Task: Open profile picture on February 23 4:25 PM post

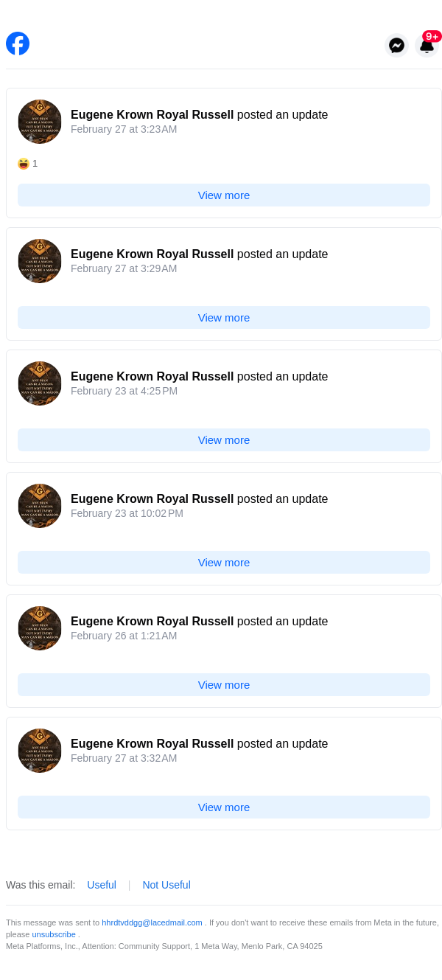Action: click(x=40, y=383)
